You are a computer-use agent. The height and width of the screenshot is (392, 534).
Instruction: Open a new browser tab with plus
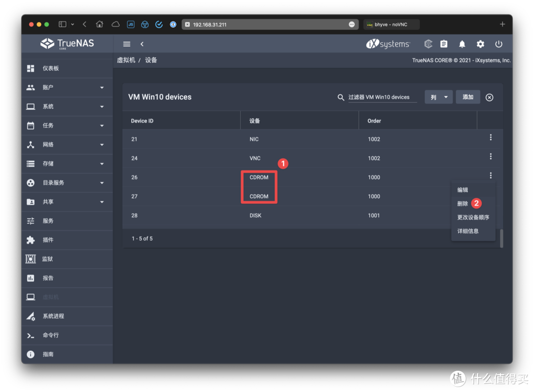pyautogui.click(x=502, y=24)
